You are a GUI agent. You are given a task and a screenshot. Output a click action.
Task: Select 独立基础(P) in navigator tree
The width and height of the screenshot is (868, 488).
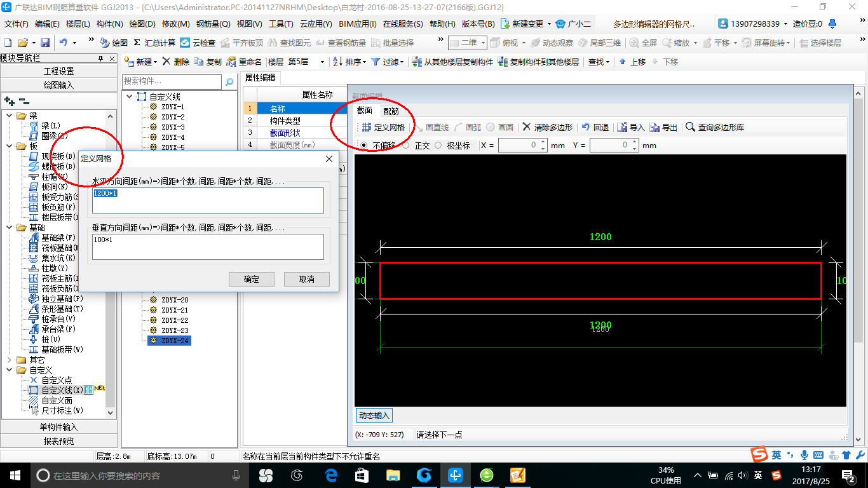(x=62, y=299)
